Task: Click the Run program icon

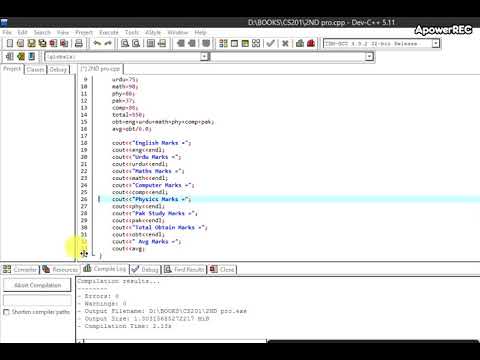Action: (x=234, y=43)
